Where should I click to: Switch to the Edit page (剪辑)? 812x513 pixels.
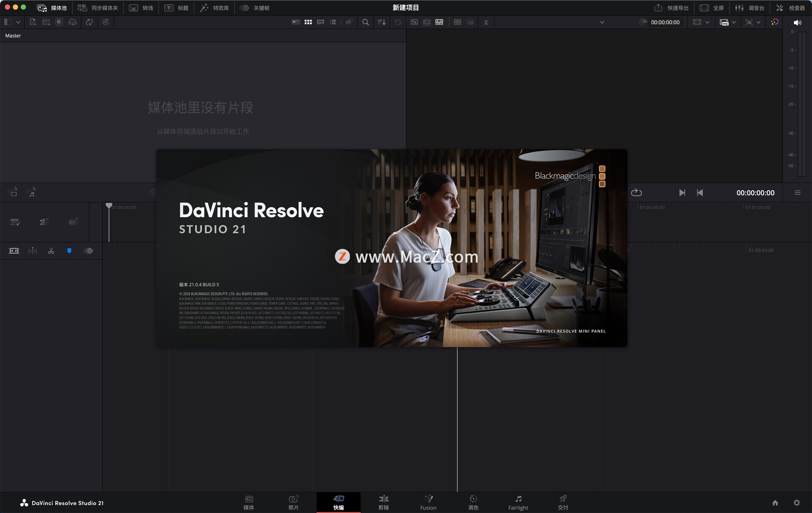point(384,503)
